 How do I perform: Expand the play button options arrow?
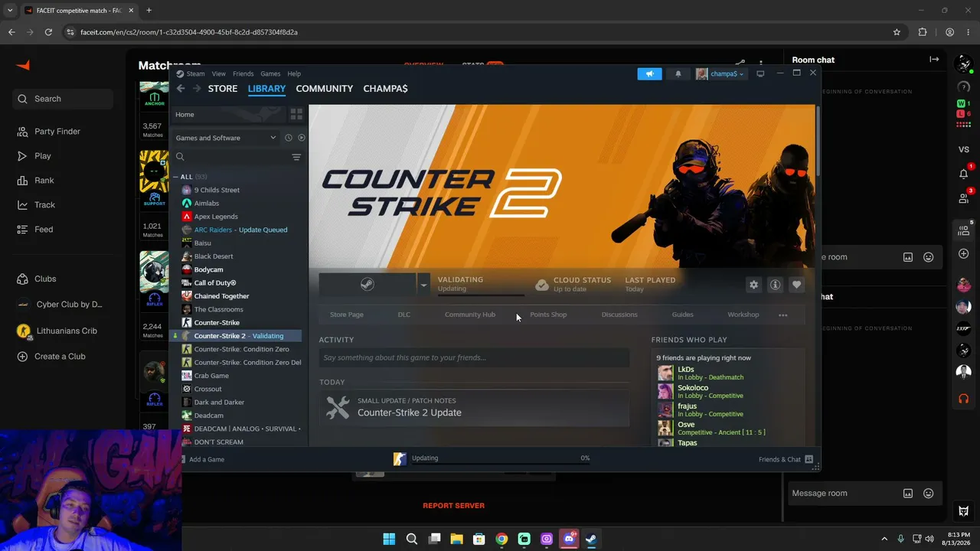click(423, 285)
